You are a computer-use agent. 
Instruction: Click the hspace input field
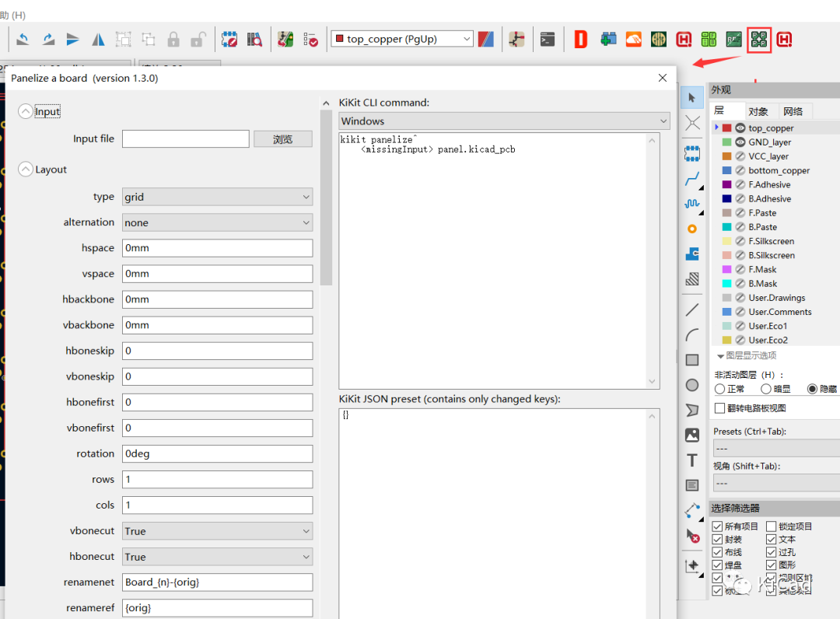coord(218,248)
